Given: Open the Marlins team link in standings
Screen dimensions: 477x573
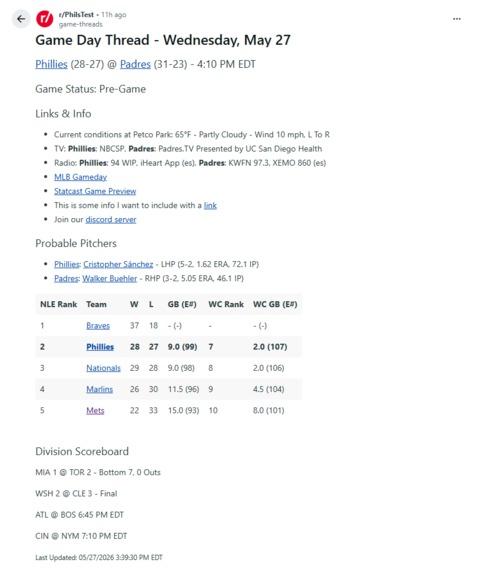Looking at the screenshot, I should (x=99, y=389).
